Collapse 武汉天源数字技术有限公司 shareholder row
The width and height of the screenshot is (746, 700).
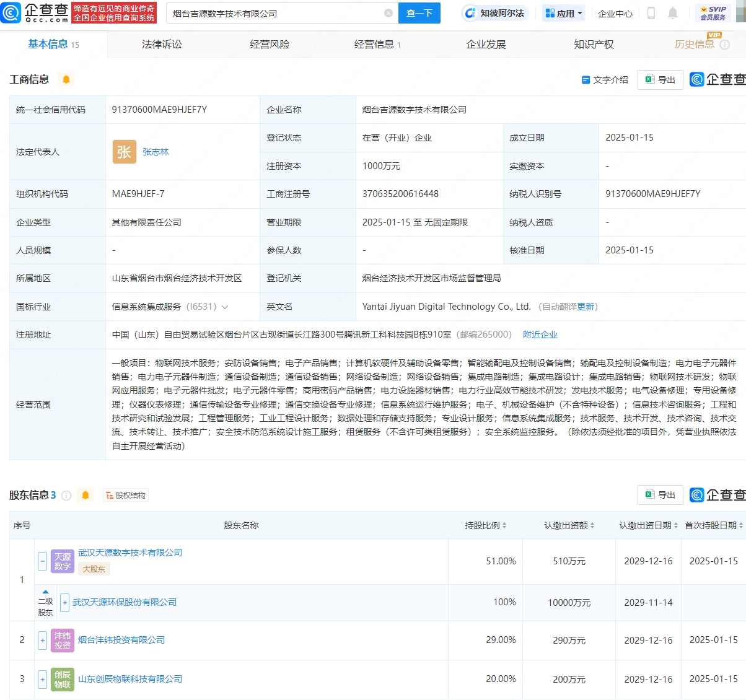pyautogui.click(x=42, y=561)
